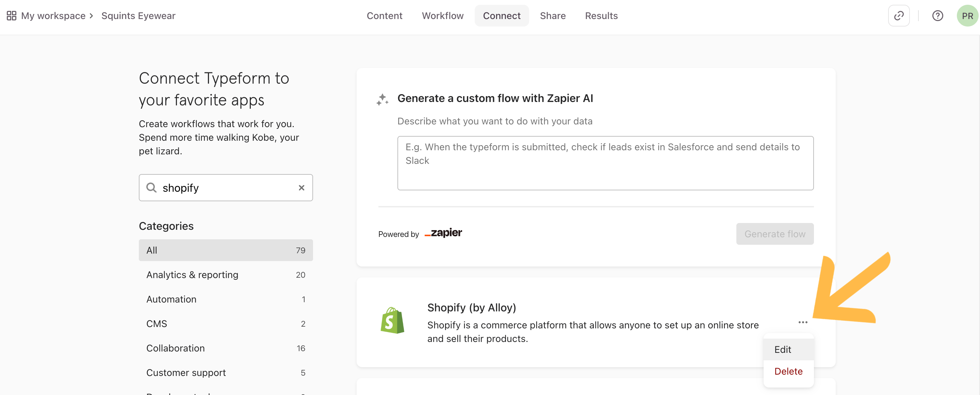
Task: Open the PR account avatar
Action: [967, 16]
